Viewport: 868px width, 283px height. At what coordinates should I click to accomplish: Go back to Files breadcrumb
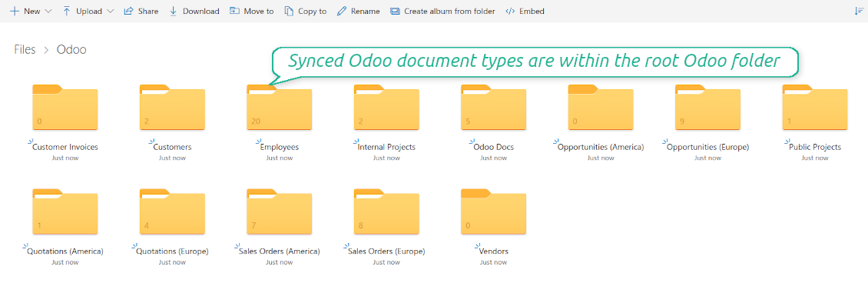[25, 50]
